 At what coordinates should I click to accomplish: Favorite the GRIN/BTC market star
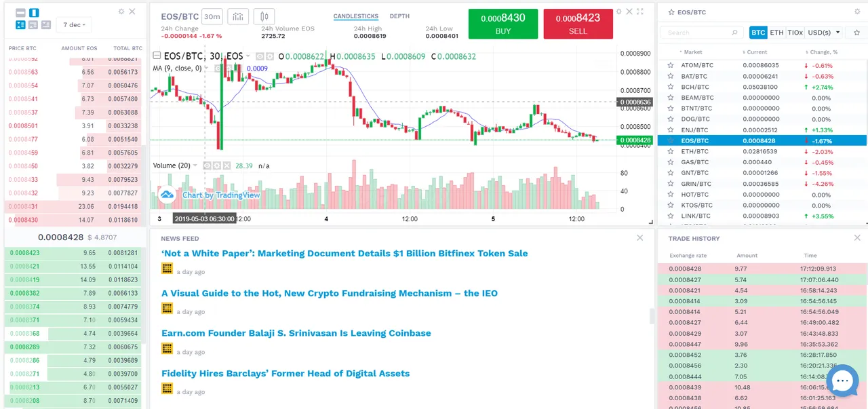coord(671,184)
